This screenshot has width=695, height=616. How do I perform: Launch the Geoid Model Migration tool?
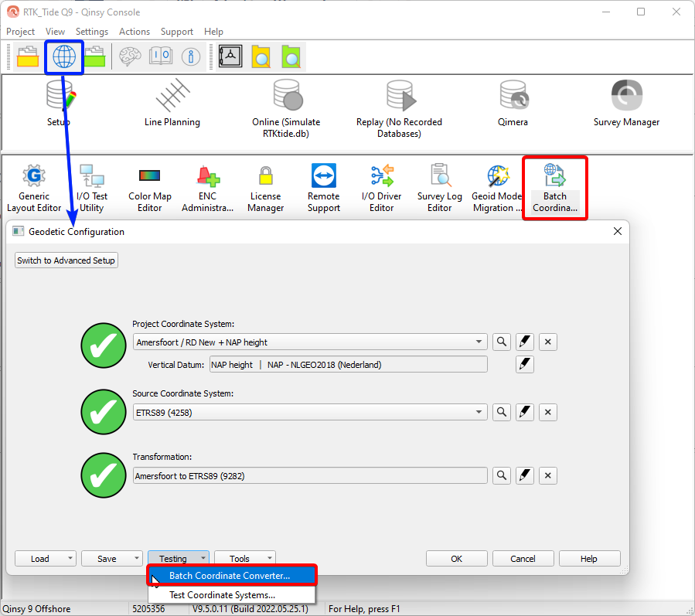click(x=496, y=185)
